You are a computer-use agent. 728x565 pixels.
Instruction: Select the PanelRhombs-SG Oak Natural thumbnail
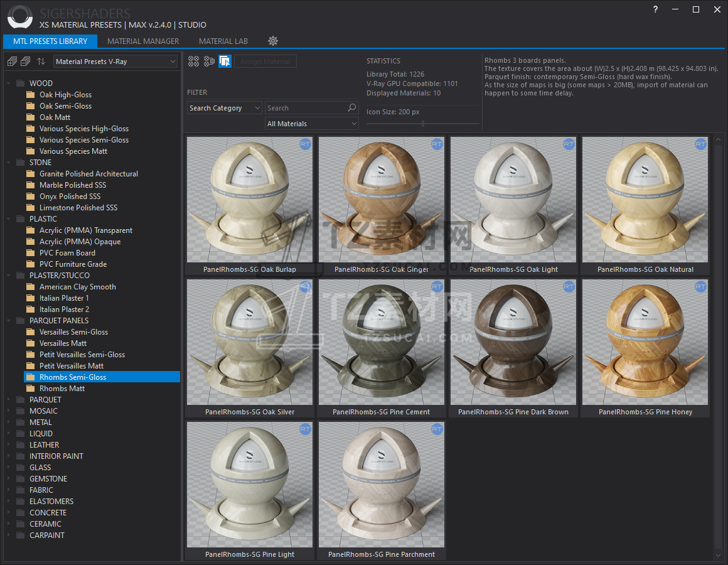645,200
